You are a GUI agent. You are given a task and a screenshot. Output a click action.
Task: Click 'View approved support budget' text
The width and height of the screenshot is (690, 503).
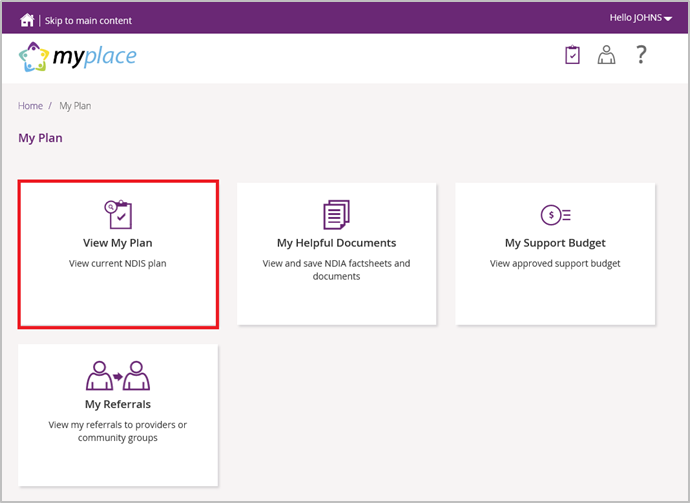click(x=555, y=264)
